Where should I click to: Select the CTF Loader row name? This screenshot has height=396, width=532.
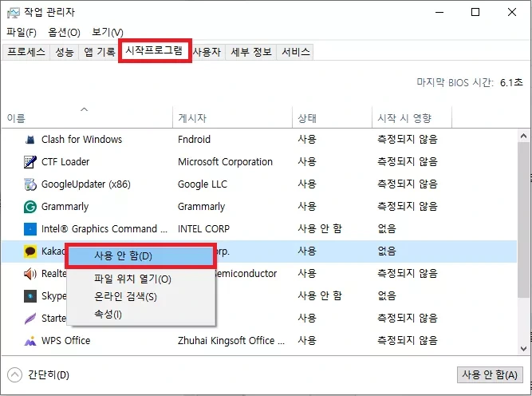click(x=65, y=161)
